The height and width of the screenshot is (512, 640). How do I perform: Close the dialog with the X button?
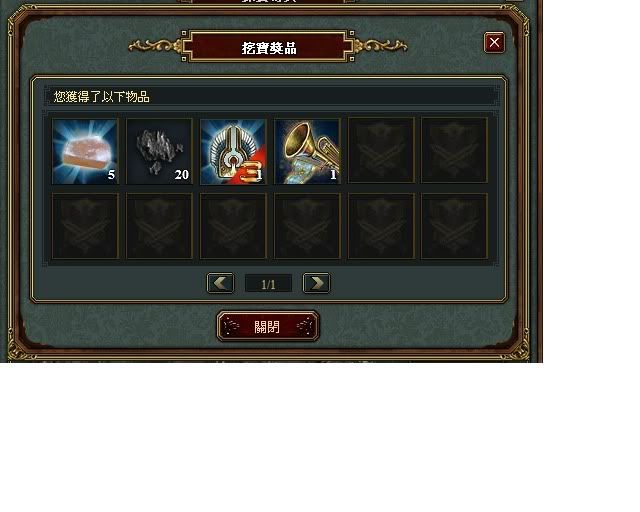pos(494,42)
